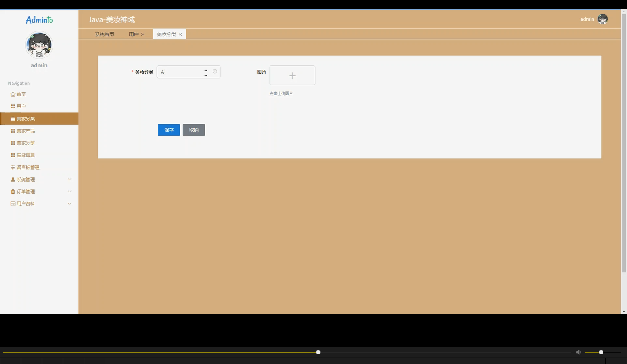The width and height of the screenshot is (627, 364).
Task: Switch to the 系统首页 tab
Action: (104, 34)
